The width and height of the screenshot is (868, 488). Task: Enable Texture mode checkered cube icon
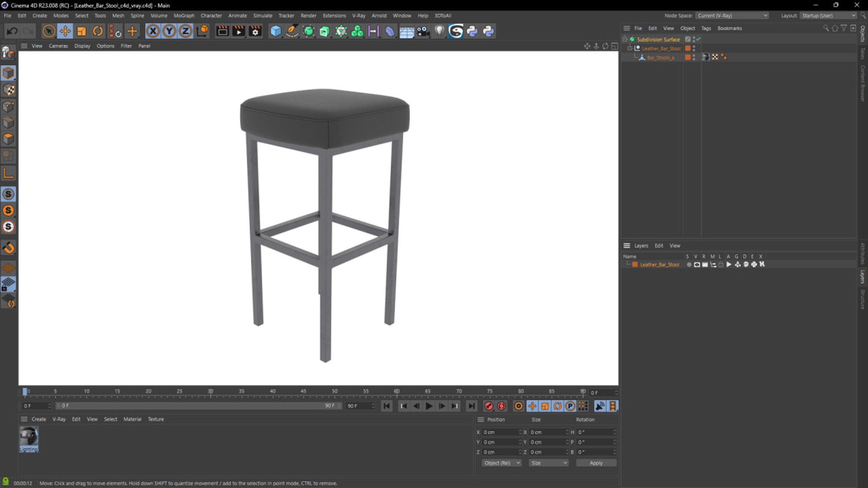tap(9, 90)
